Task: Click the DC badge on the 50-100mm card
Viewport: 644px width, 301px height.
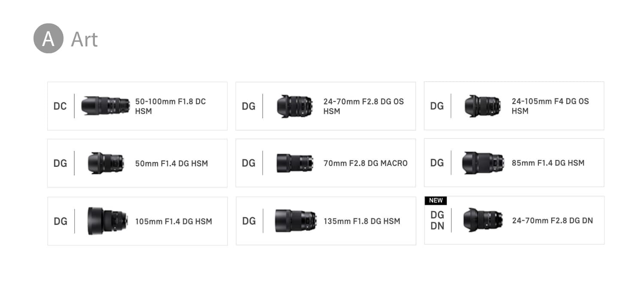Action: pos(60,106)
